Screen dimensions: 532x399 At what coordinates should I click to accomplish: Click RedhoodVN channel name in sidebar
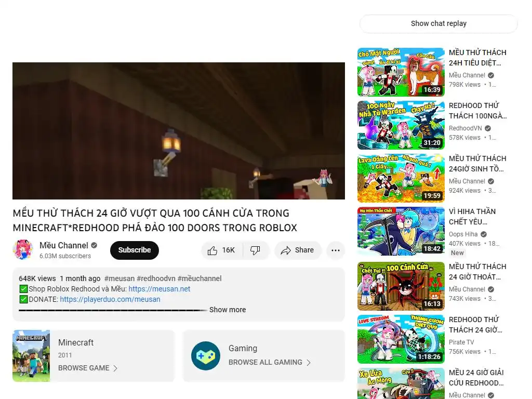click(465, 128)
